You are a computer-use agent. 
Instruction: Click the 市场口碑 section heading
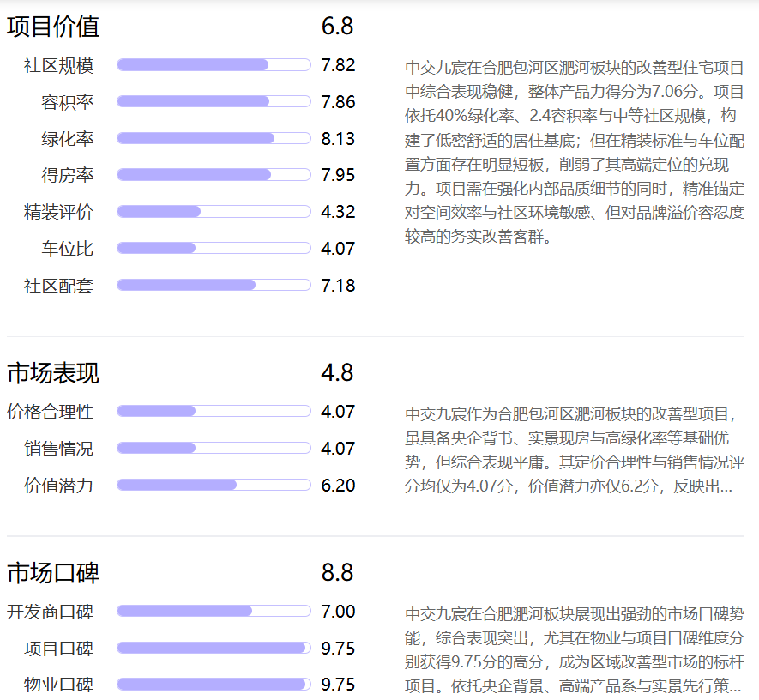[53, 573]
